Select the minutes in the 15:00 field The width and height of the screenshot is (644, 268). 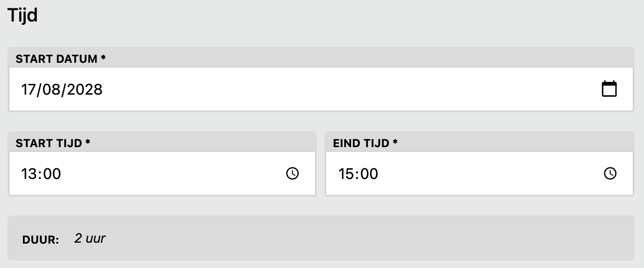pos(369,174)
